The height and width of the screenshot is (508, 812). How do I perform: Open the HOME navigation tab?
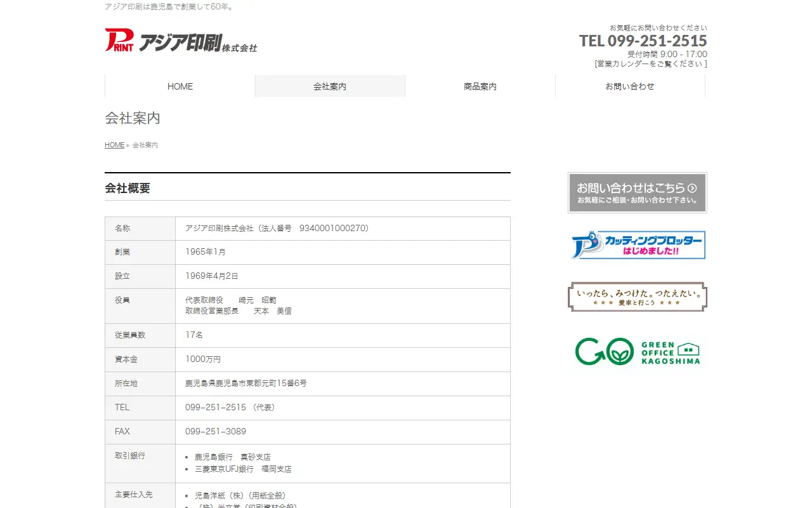pyautogui.click(x=180, y=86)
